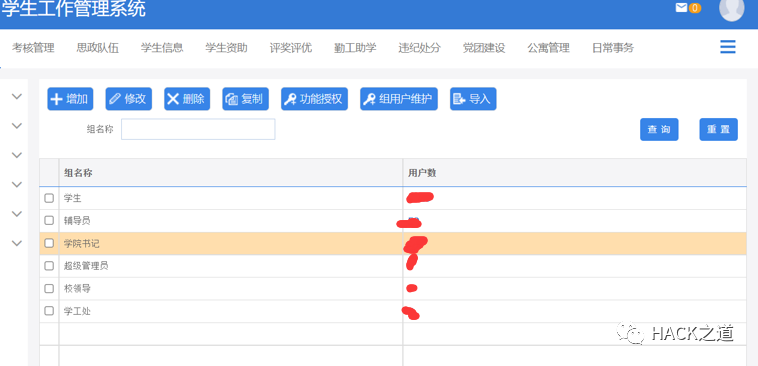Select the 超级管理员 row checkbox
The width and height of the screenshot is (758, 366).
(x=49, y=266)
